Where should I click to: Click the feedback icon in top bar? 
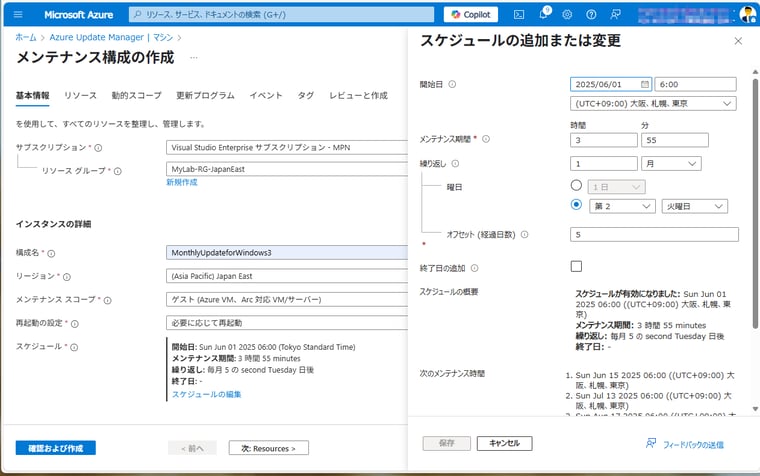click(615, 15)
